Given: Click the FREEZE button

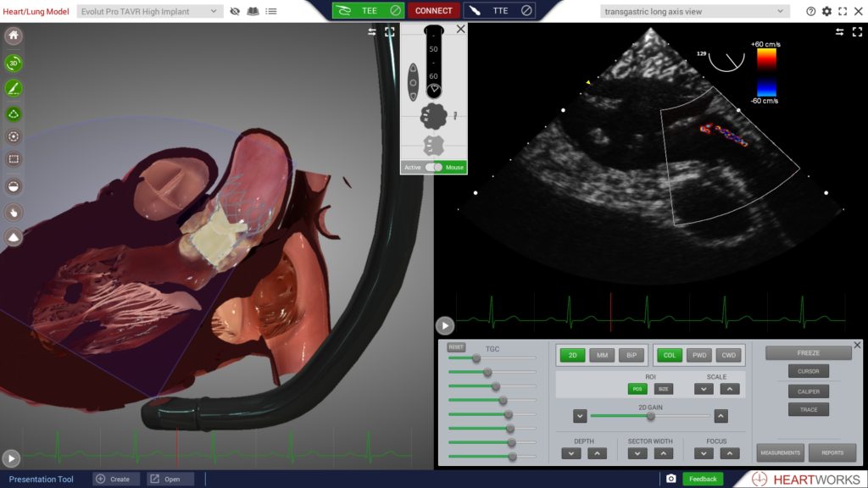Looking at the screenshot, I should click(808, 352).
